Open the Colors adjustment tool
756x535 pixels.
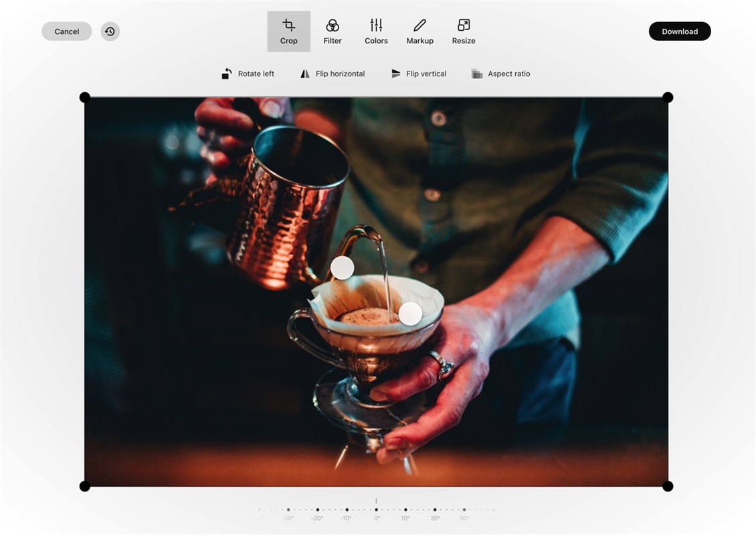coord(376,31)
